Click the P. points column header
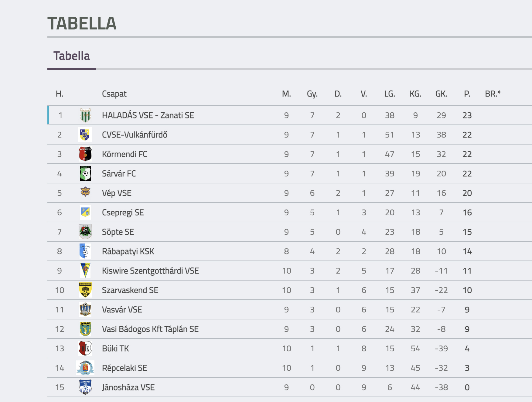Image resolution: width=532 pixels, height=402 pixels. click(467, 94)
